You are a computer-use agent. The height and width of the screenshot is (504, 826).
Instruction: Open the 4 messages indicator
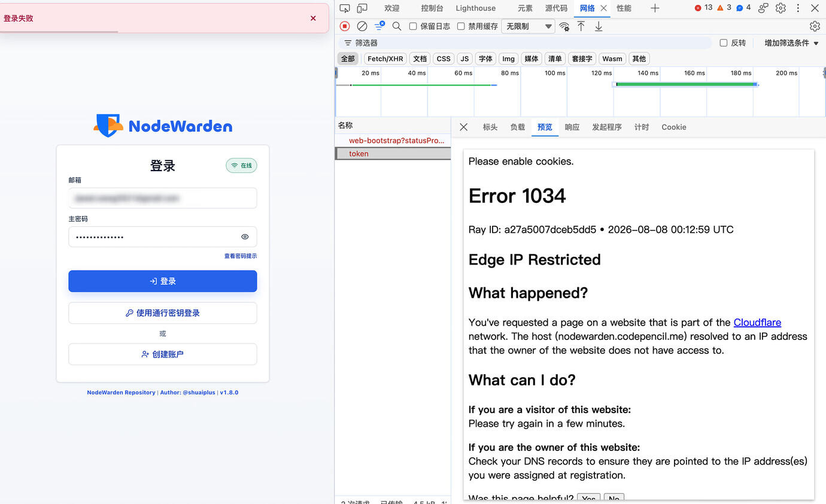(x=743, y=8)
